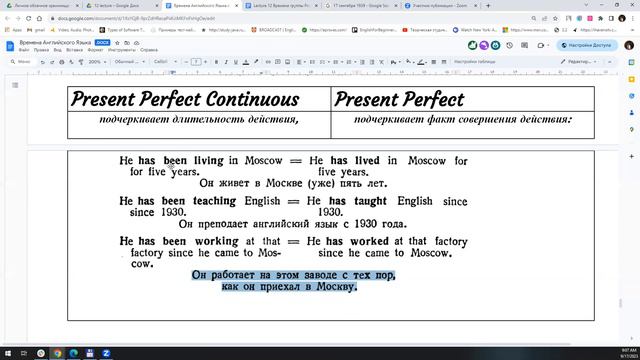
Task: Open the Инструменты menu
Action: [122, 50]
